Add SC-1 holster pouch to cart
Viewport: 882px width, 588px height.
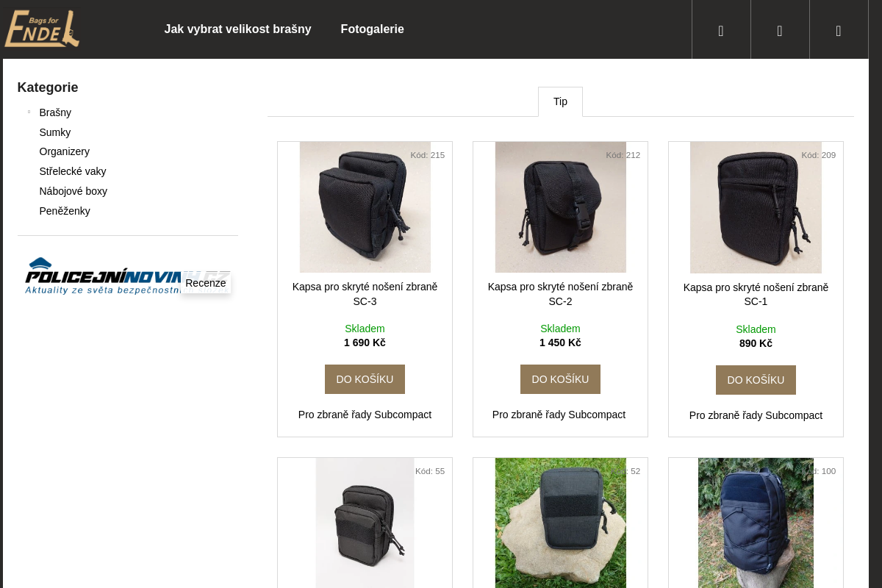[x=756, y=380]
